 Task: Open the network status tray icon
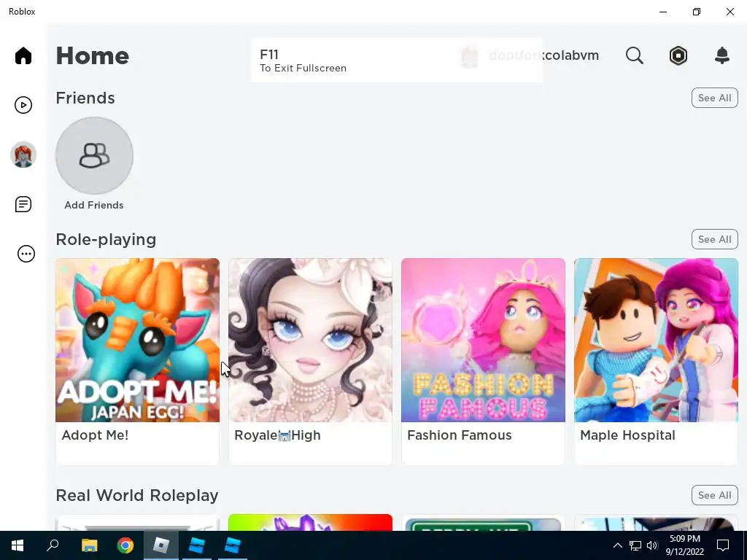click(x=635, y=545)
